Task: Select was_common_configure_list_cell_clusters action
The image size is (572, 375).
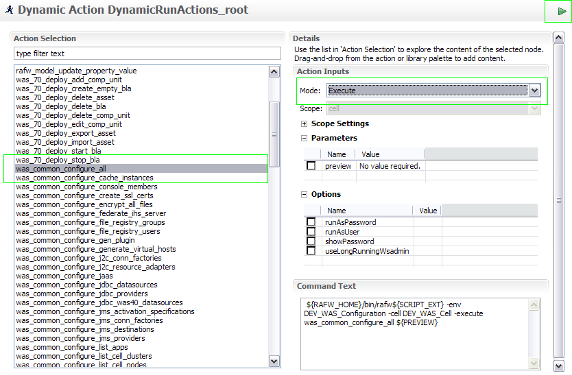Action: coord(84,356)
